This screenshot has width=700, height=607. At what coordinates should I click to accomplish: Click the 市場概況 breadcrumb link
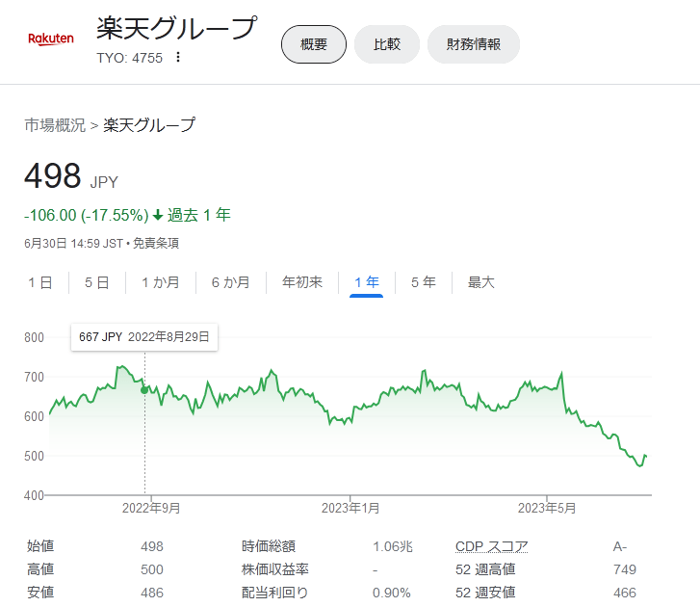coord(55,125)
